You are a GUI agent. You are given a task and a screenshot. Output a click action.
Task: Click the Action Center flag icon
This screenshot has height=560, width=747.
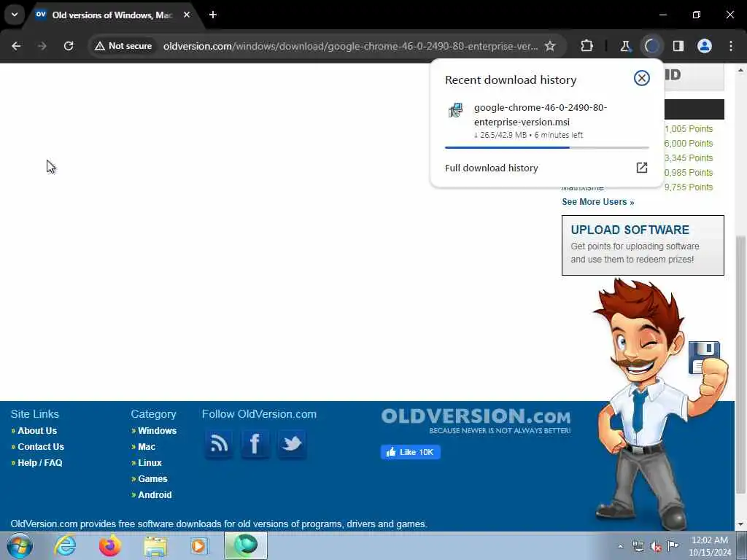[673, 545]
